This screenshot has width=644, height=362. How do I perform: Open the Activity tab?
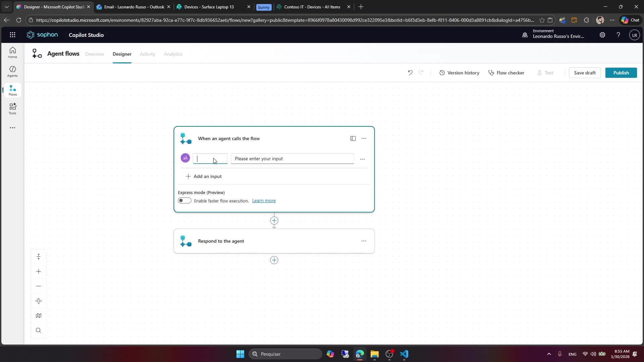coord(147,54)
